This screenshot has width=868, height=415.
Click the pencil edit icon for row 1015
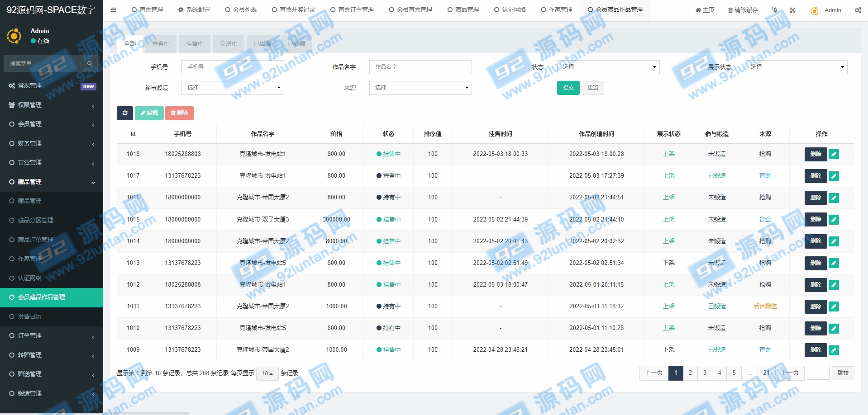834,219
